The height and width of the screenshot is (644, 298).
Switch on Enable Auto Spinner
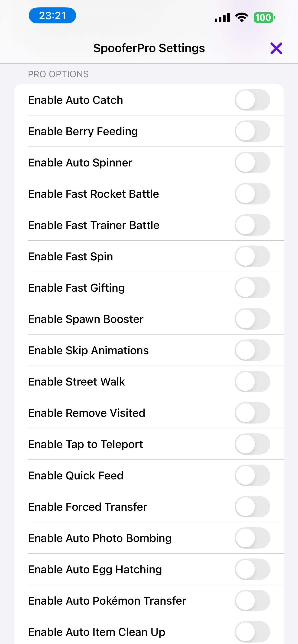252,163
